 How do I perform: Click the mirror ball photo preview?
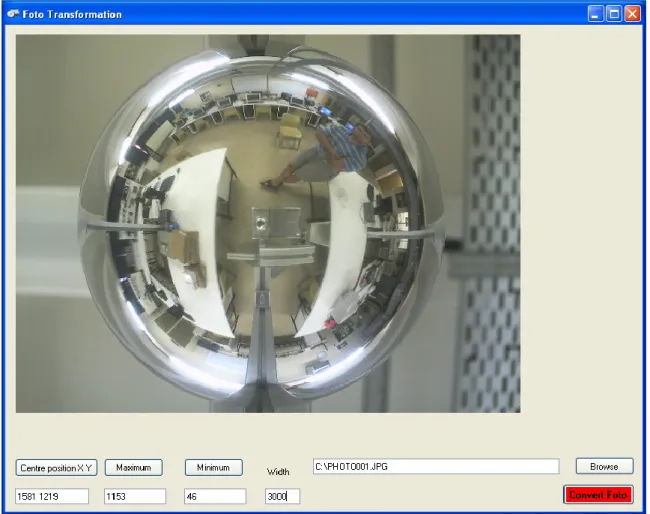[x=268, y=223]
